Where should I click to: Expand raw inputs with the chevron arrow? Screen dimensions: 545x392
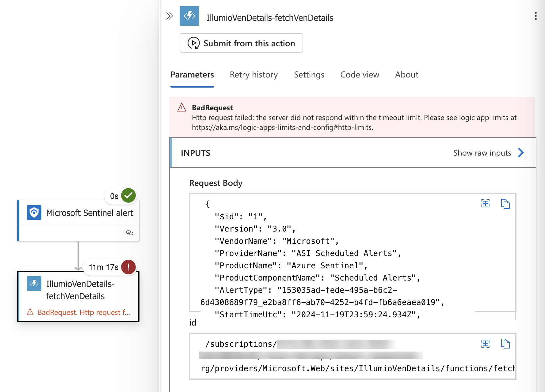(x=521, y=153)
